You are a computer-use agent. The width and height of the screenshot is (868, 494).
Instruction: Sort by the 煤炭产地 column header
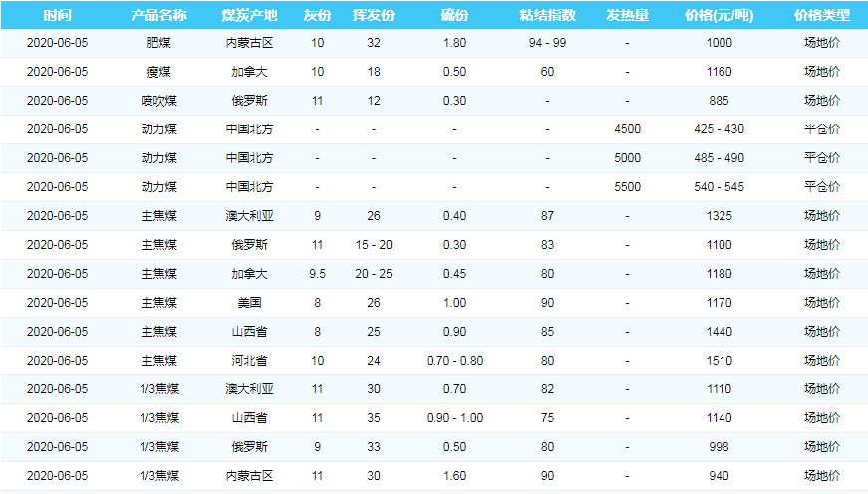click(249, 16)
